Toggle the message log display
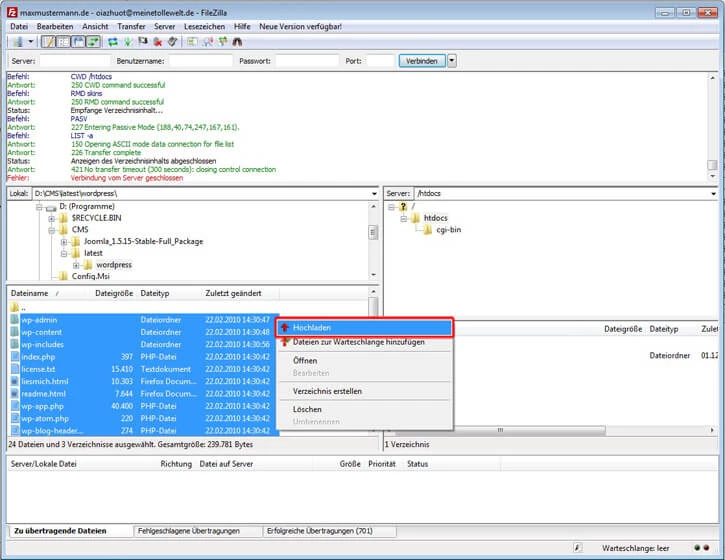 49,42
